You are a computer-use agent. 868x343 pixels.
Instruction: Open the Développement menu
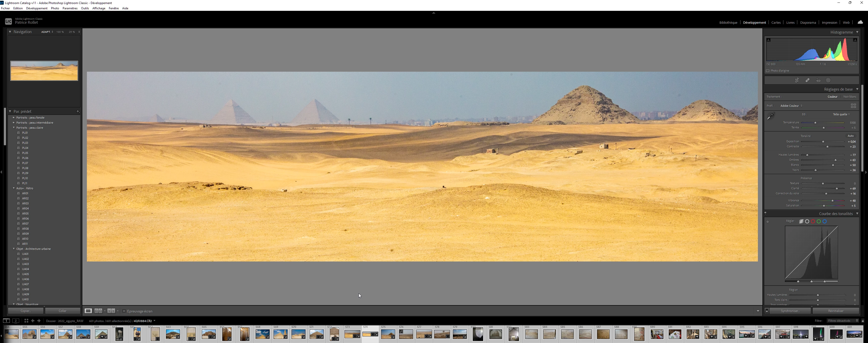(x=36, y=8)
